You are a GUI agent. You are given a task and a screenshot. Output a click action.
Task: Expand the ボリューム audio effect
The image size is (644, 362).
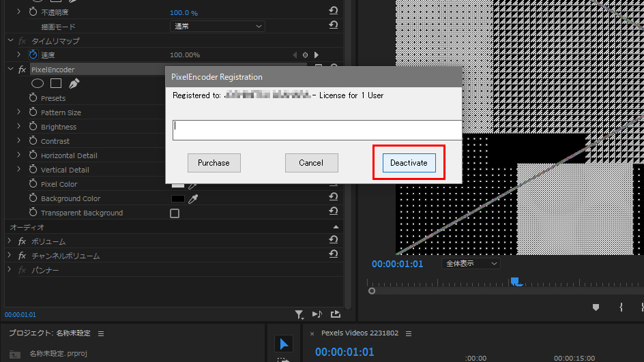(x=10, y=241)
